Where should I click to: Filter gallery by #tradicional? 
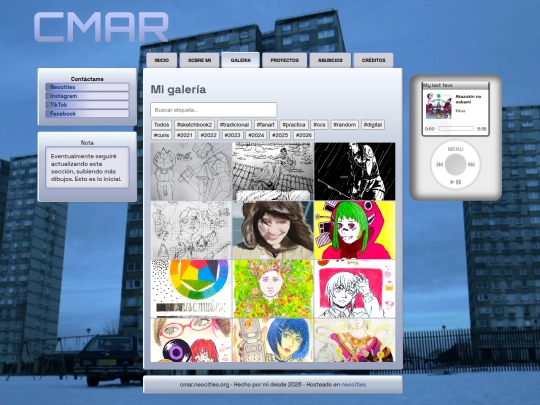(234, 125)
